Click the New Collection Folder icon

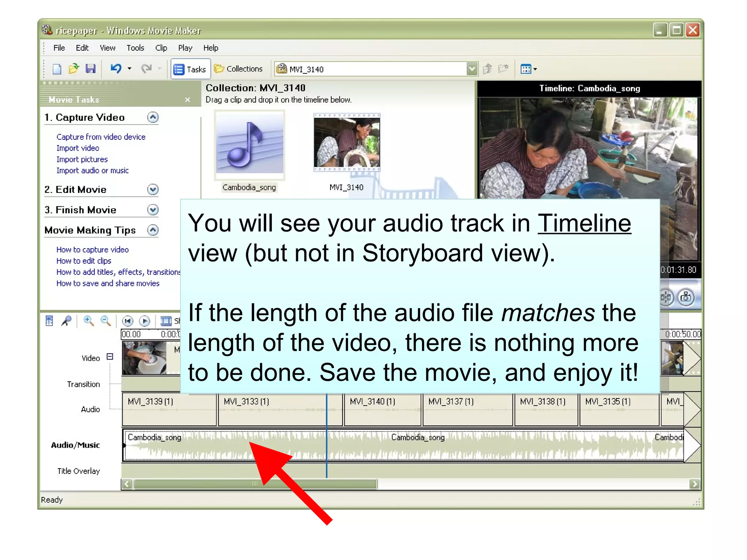503,69
